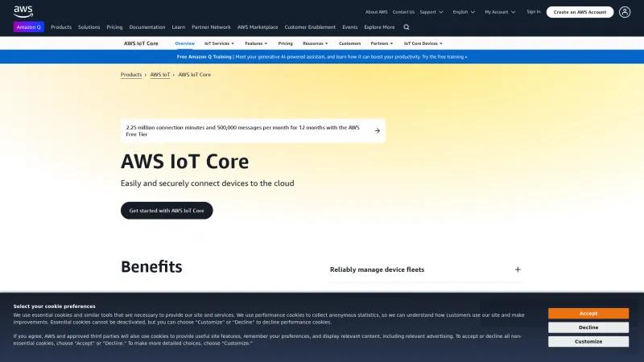Click AWS IoT Core subnav title
644x362 pixels.
click(141, 43)
